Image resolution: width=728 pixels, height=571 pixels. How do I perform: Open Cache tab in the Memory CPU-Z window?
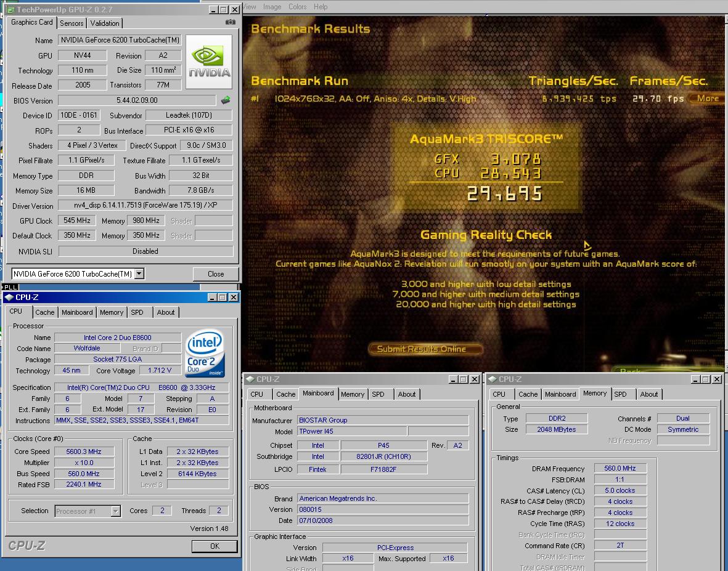pos(528,394)
